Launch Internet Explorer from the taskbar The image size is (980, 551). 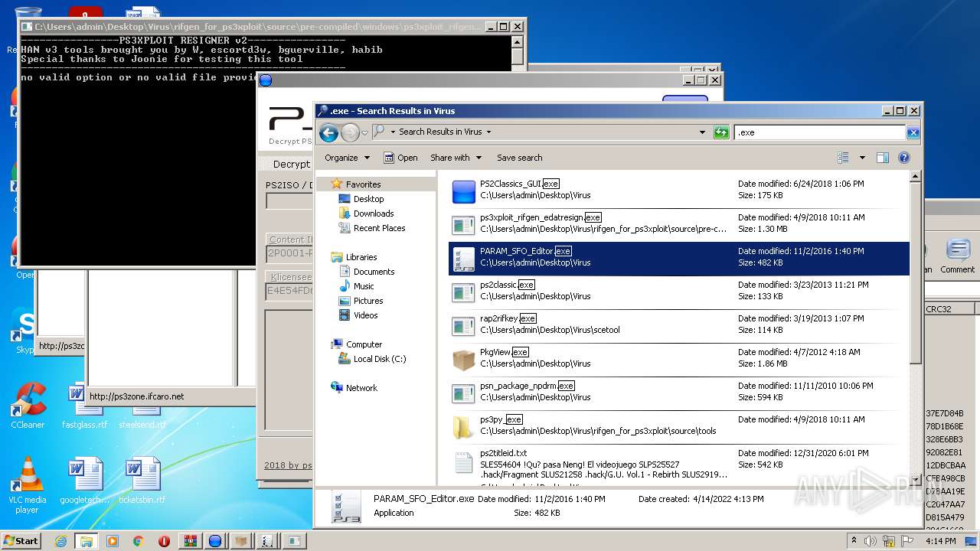click(x=60, y=541)
